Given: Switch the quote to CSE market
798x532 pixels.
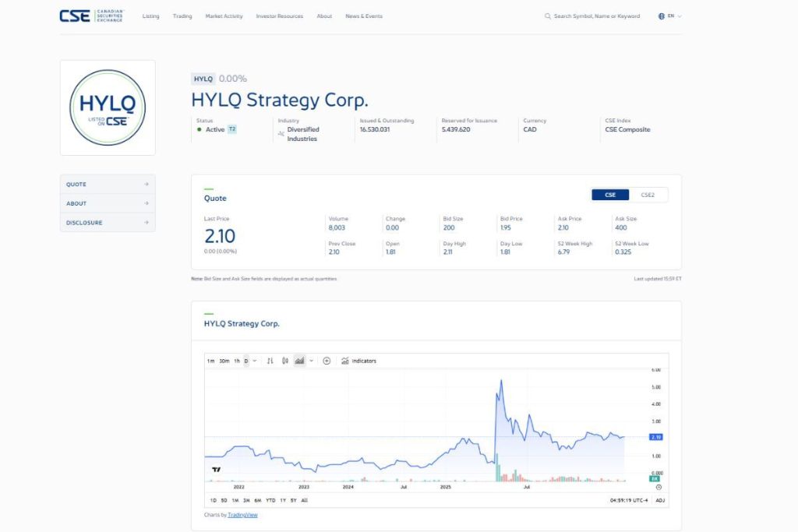Looking at the screenshot, I should (x=610, y=195).
